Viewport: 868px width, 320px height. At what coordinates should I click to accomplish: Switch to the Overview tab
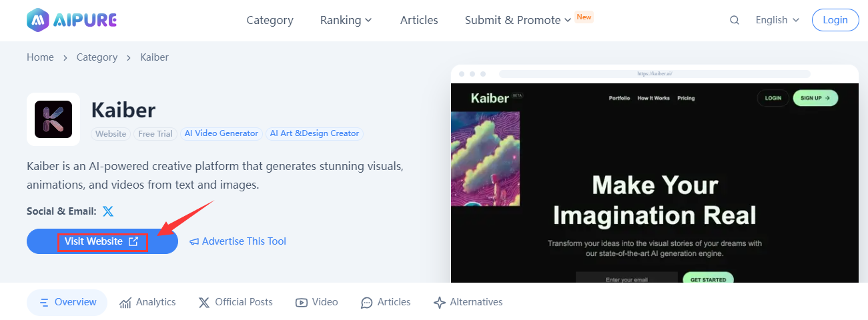tap(67, 302)
